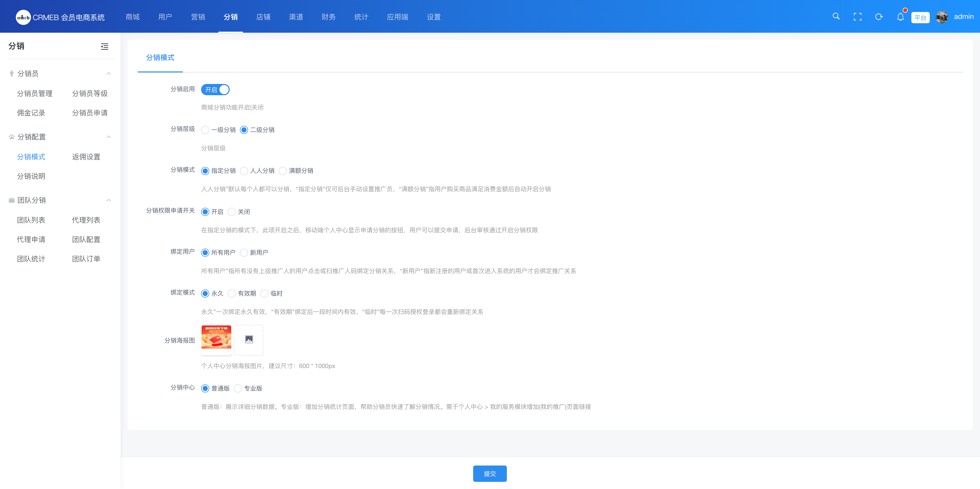Collapse sidebar with menu fold icon
The height and width of the screenshot is (489, 980).
click(x=105, y=46)
